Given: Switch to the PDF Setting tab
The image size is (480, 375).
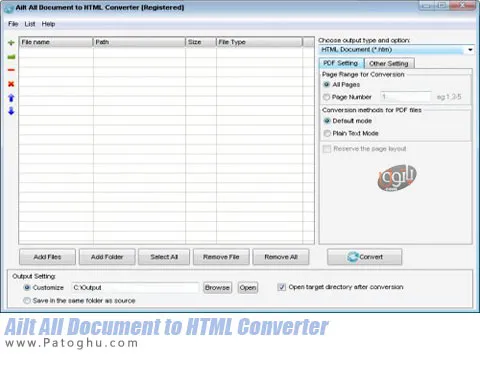Looking at the screenshot, I should 341,63.
